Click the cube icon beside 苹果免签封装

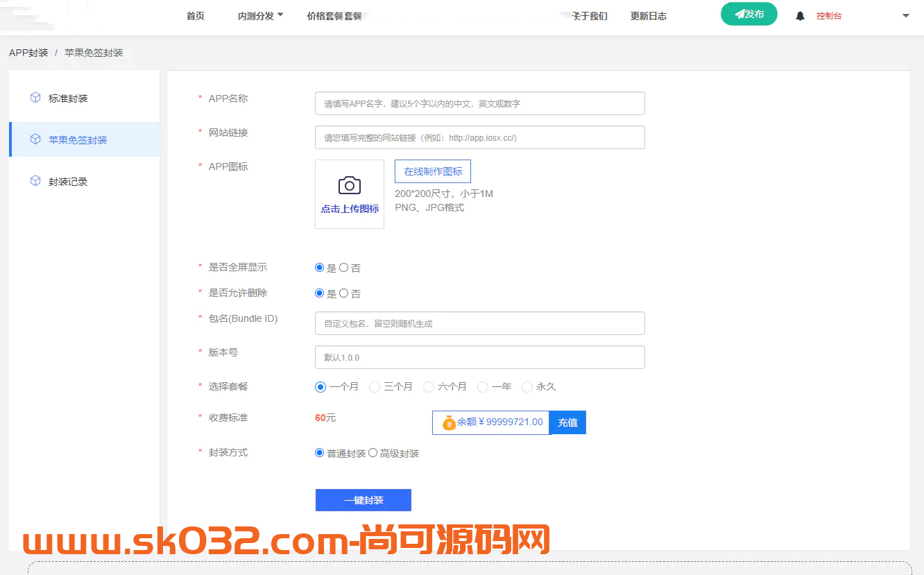[x=35, y=139]
